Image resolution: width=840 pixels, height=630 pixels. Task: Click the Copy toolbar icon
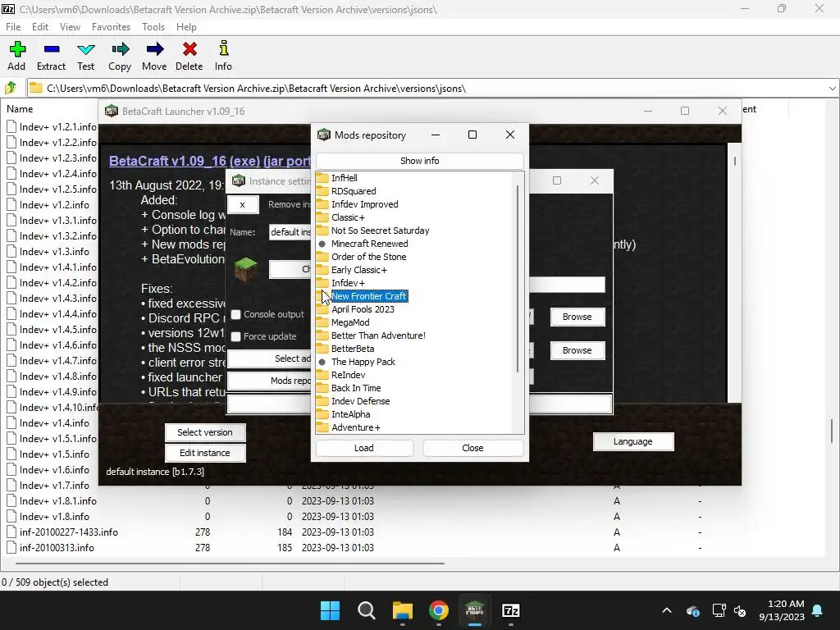(120, 49)
